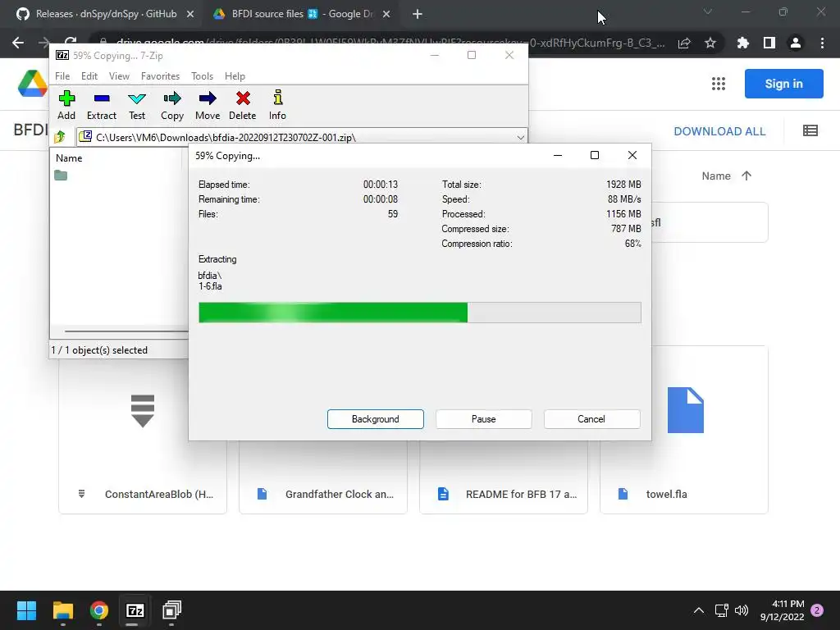The height and width of the screenshot is (630, 840).
Task: Open Chrome's tab search dropdown
Action: (x=708, y=11)
